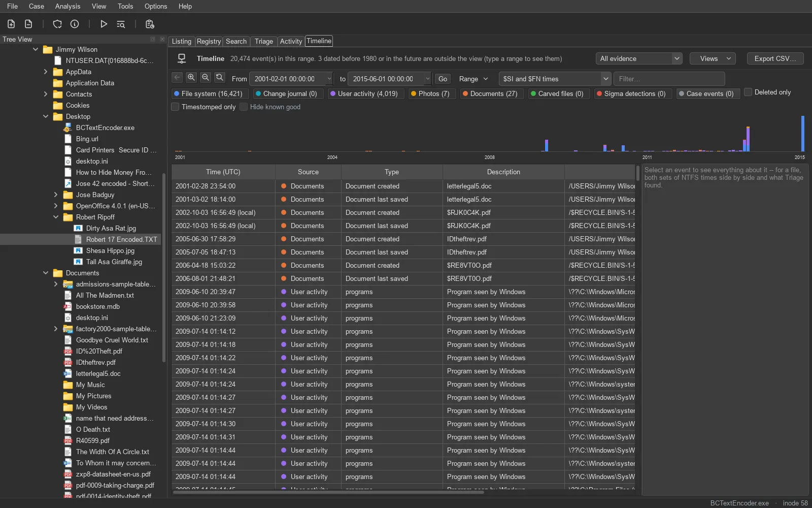Screen dimensions: 812x508
Task: Open the Tools menu
Action: [x=125, y=6]
